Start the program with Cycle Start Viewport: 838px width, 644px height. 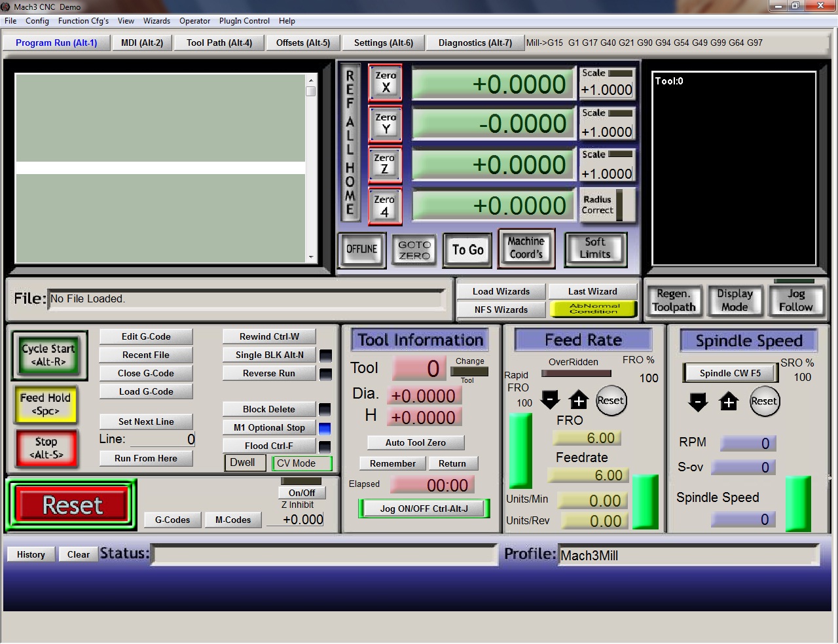click(49, 355)
